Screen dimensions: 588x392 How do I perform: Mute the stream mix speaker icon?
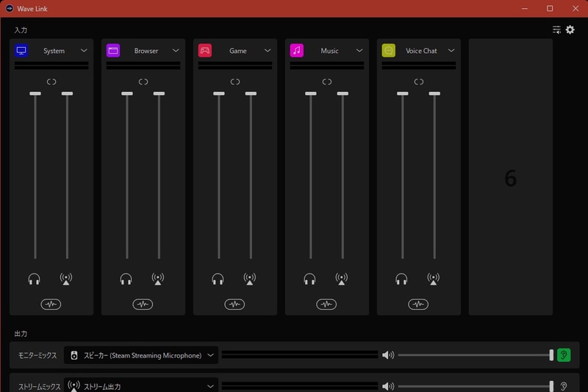coord(388,386)
